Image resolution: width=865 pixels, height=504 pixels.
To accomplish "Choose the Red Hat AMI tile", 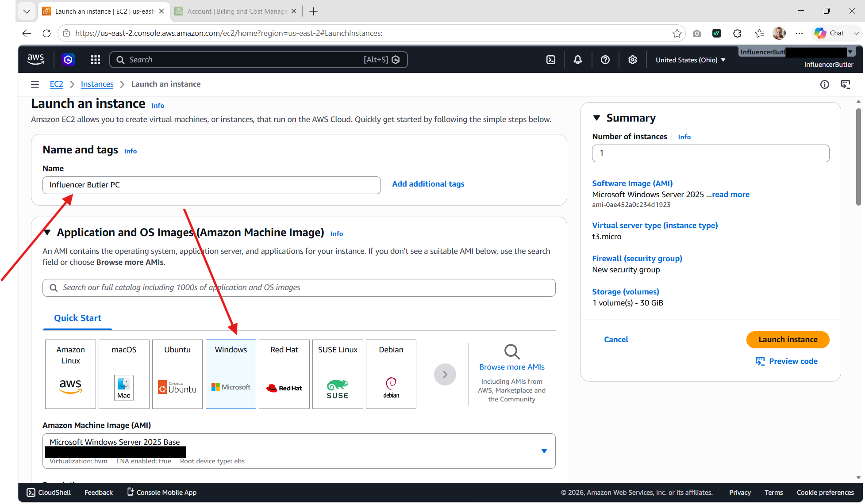I will pos(284,374).
